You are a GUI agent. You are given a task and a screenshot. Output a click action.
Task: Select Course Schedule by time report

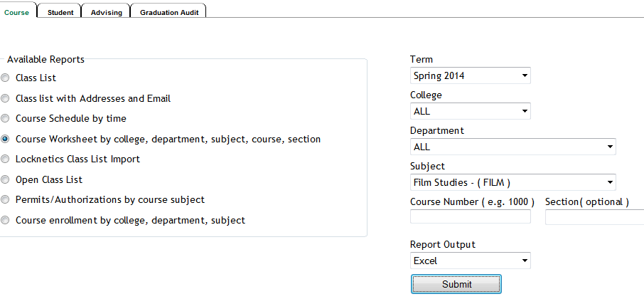(x=6, y=119)
